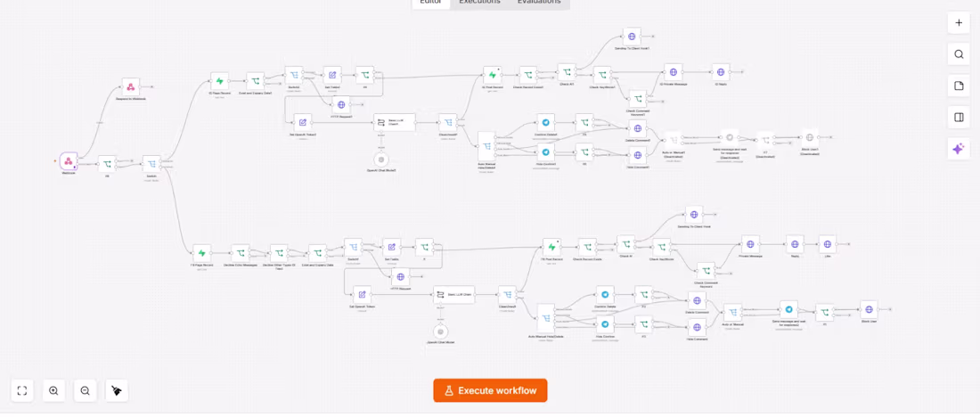Select the Delete Comment node
Image resolution: width=980 pixels, height=417 pixels.
pos(697,300)
